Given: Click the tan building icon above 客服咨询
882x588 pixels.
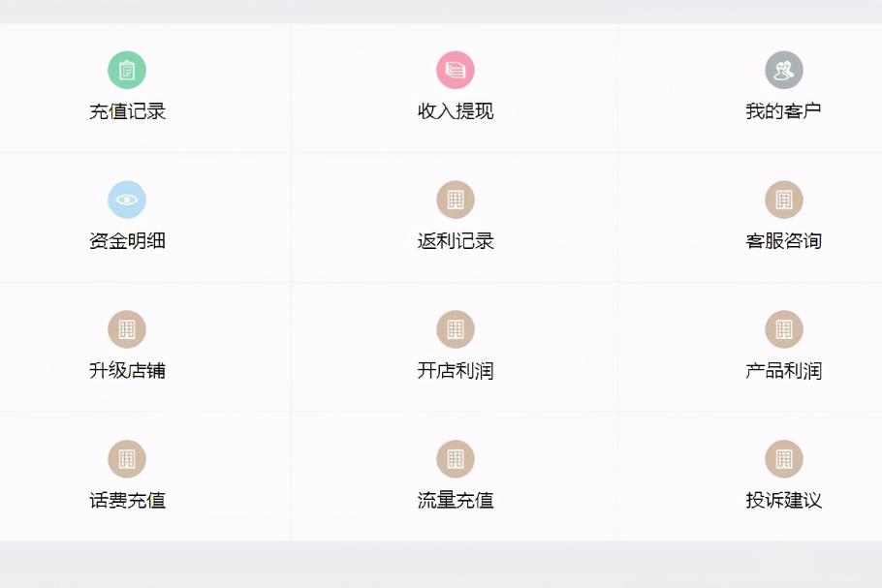Looking at the screenshot, I should pos(784,200).
